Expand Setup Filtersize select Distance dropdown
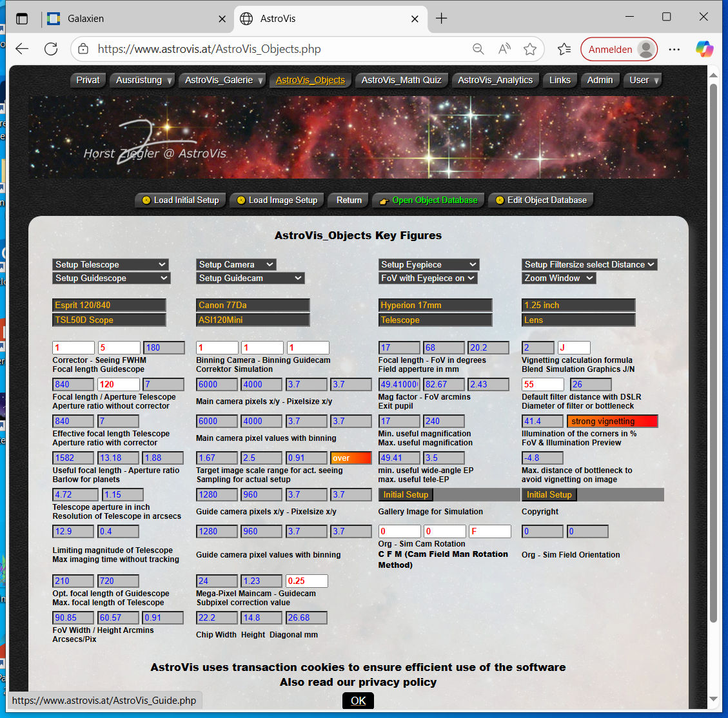The image size is (728, 718). click(x=589, y=264)
